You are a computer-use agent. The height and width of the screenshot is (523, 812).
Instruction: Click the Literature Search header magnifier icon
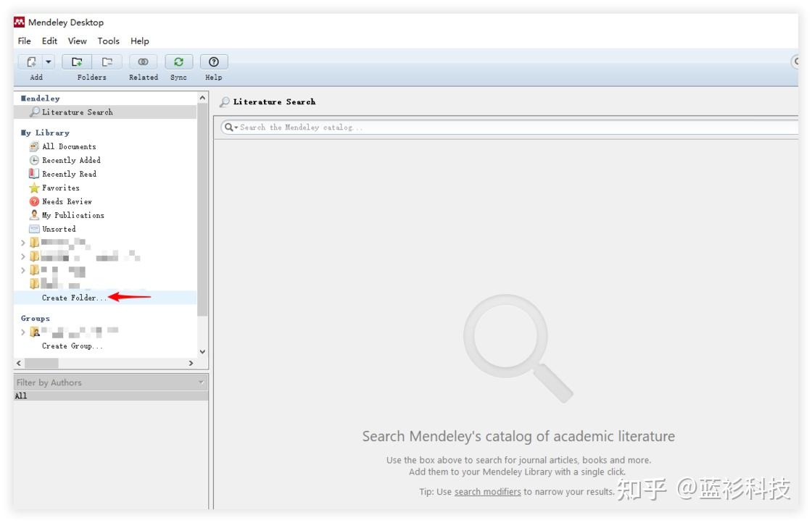224,102
